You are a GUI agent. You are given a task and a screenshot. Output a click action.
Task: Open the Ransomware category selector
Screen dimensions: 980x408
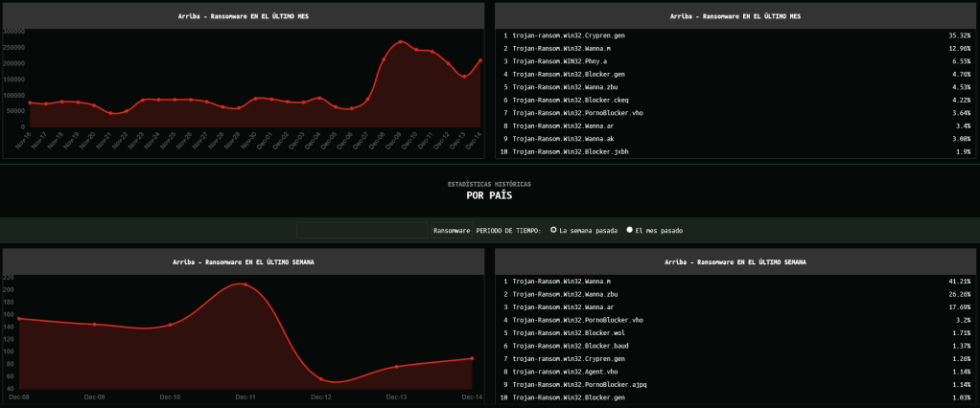pos(452,230)
